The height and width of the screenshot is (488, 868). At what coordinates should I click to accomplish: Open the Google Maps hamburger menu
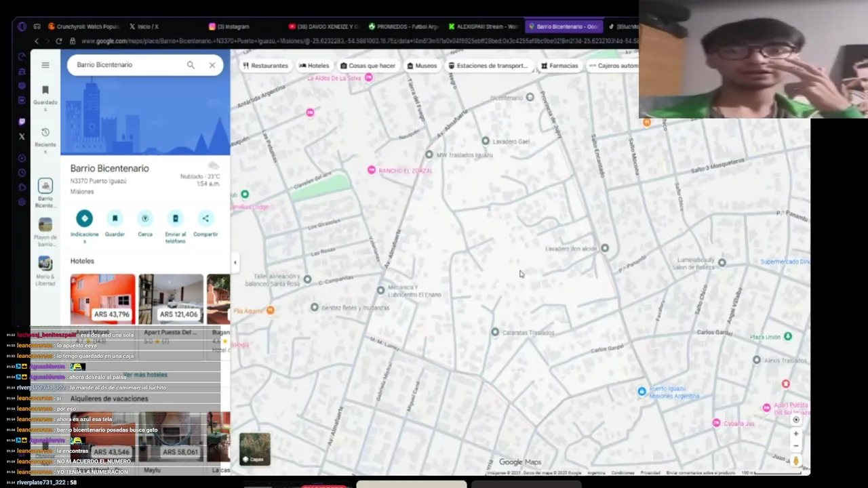(x=45, y=65)
